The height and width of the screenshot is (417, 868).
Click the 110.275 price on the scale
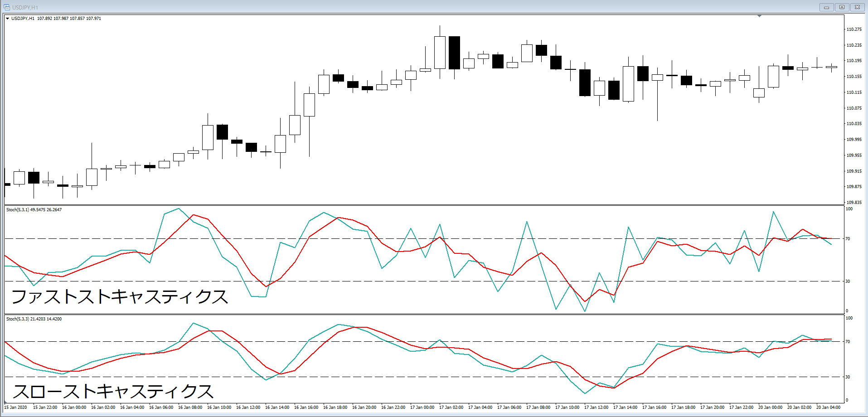[854, 29]
